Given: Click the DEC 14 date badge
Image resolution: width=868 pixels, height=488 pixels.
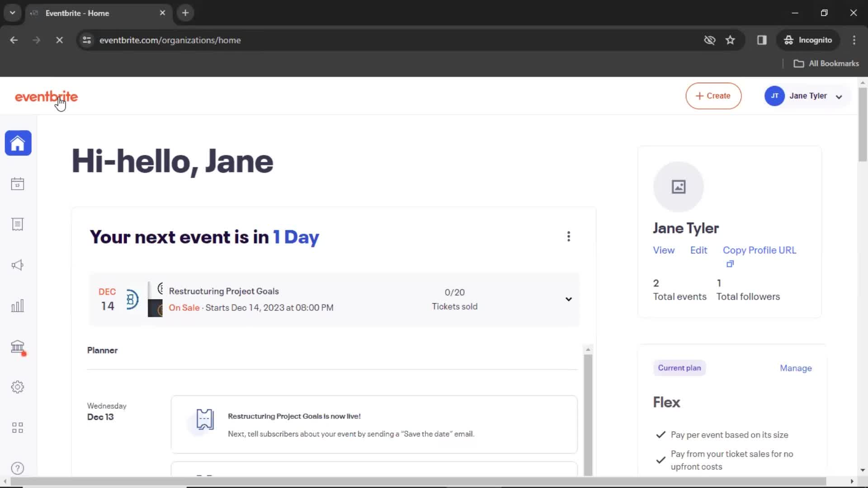Looking at the screenshot, I should 107,299.
